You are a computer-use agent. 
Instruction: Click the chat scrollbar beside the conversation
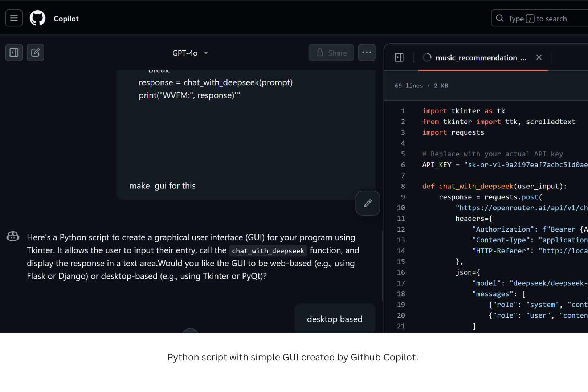click(x=382, y=266)
